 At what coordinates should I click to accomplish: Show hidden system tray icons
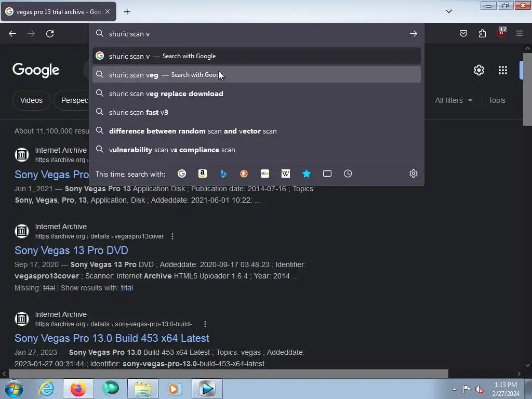click(x=454, y=389)
